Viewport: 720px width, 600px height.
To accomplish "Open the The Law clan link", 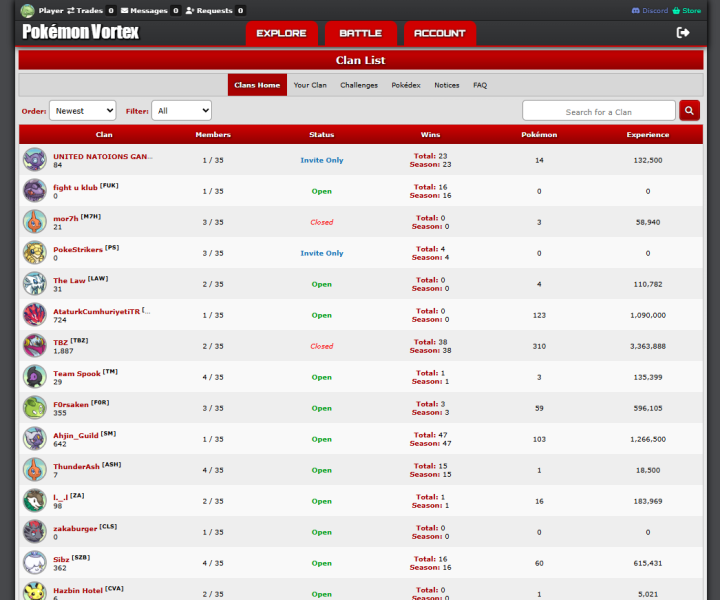I will (x=69, y=280).
